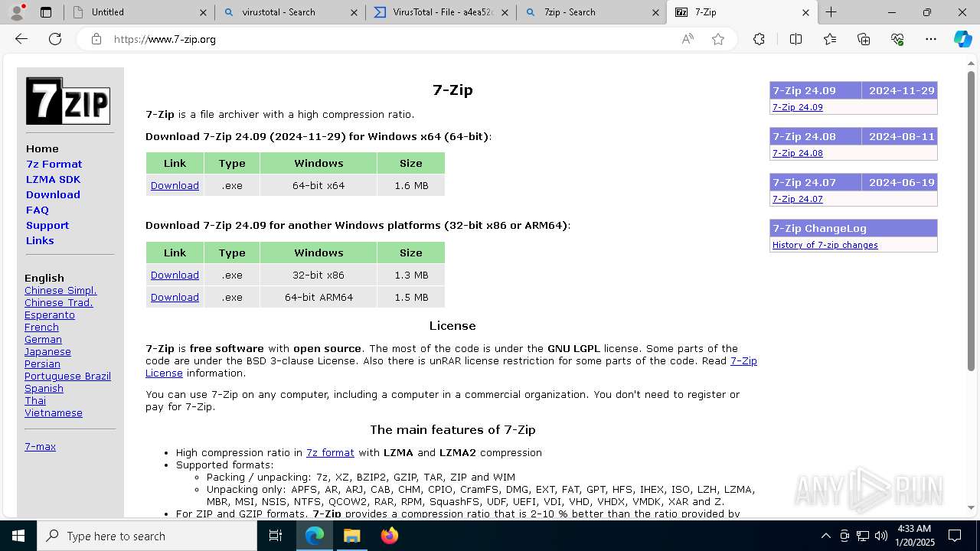Close the virustotal - Search tab
The width and height of the screenshot is (980, 551).
point(354,12)
